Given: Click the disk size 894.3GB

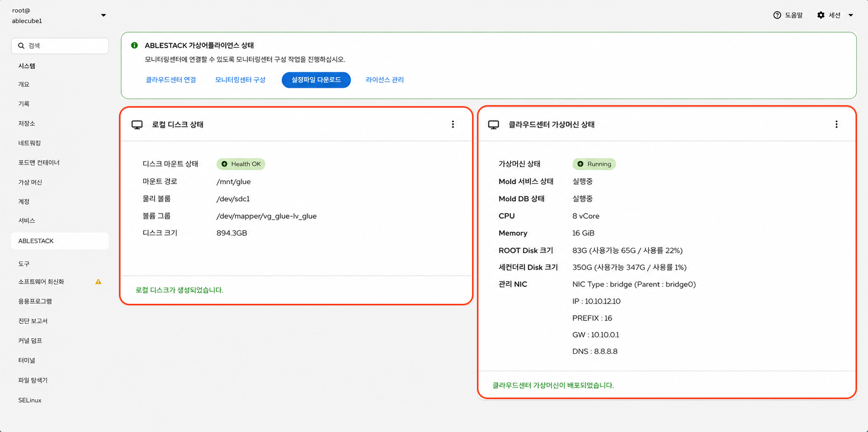Looking at the screenshot, I should pyautogui.click(x=232, y=233).
